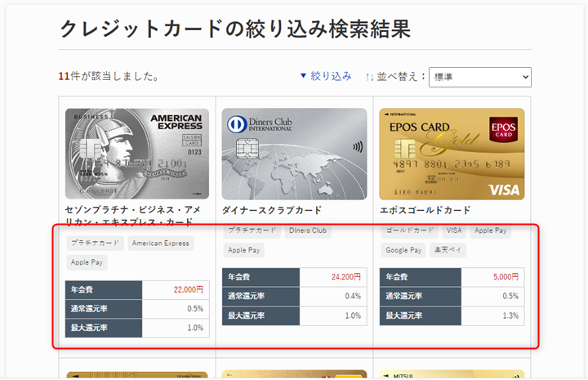Click the EPOS Gold card image
This screenshot has width=588, height=380.
pyautogui.click(x=452, y=154)
